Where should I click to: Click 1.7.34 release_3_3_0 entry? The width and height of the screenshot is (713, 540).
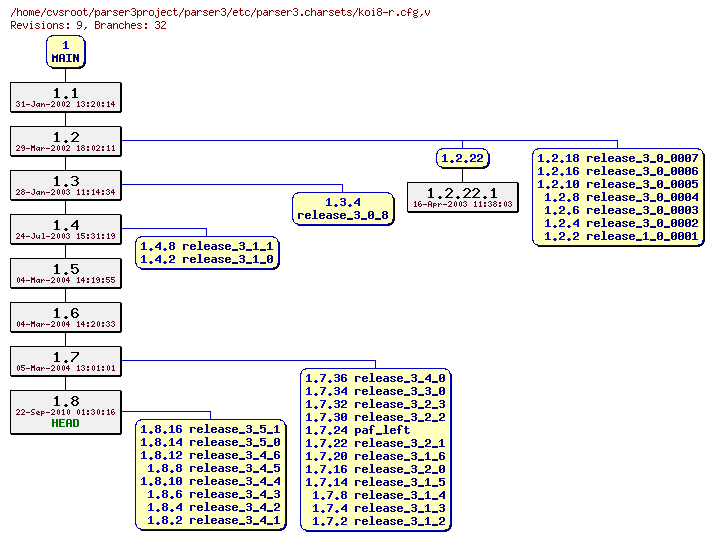tap(376, 391)
